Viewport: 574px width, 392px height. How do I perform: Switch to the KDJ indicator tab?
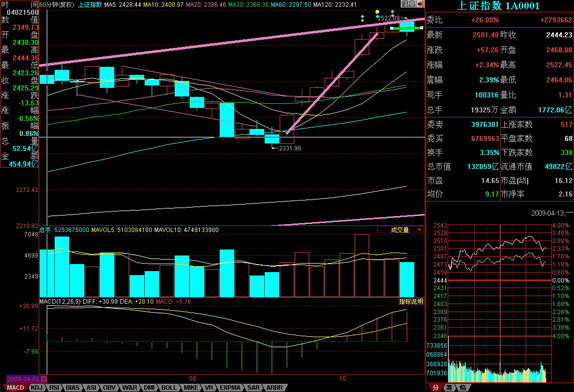click(x=36, y=388)
